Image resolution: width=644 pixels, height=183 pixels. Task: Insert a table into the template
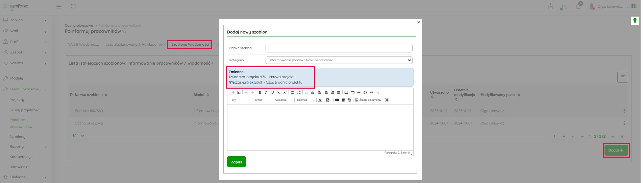click(352, 92)
